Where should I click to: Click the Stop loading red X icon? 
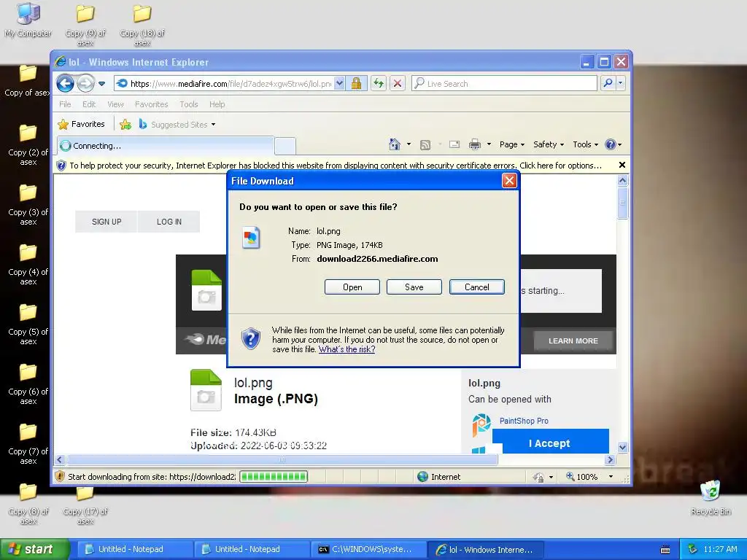398,84
